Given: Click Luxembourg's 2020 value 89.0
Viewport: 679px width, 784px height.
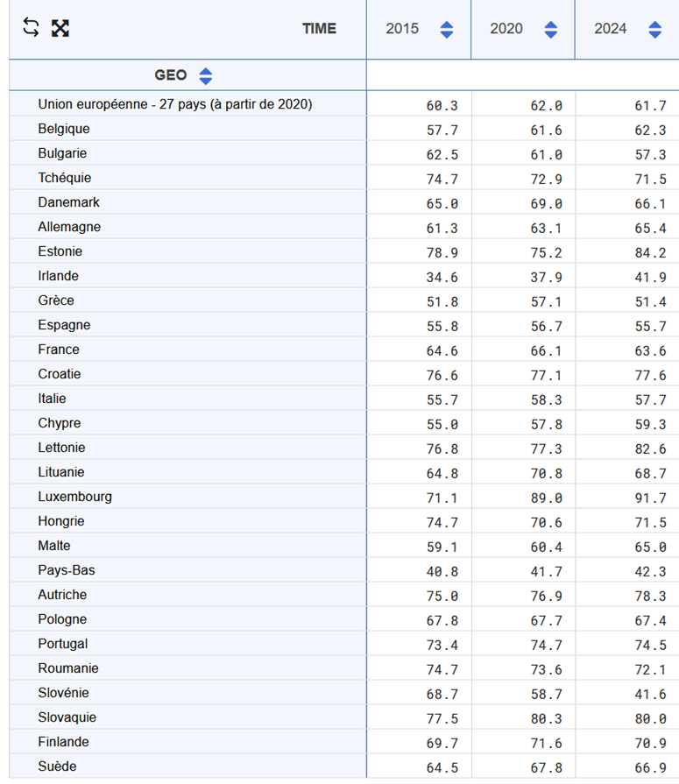Looking at the screenshot, I should 546,498.
